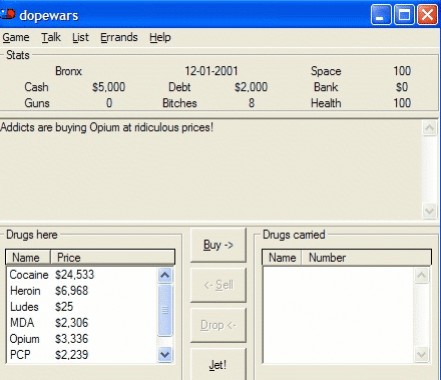Select Opium row in drugs list

[82, 339]
